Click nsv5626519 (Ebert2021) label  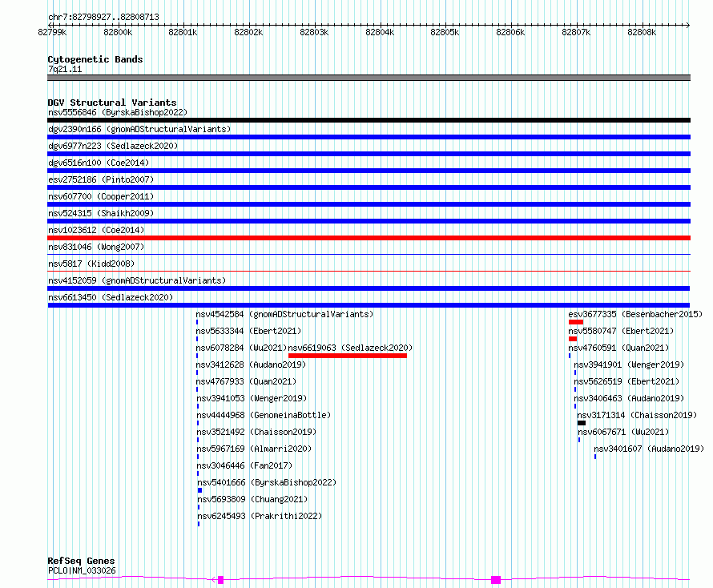coord(626,381)
